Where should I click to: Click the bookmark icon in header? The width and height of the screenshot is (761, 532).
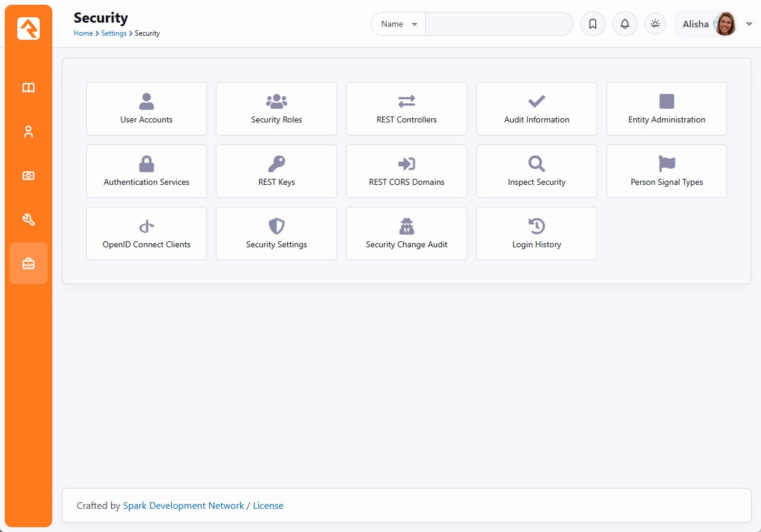tap(593, 24)
